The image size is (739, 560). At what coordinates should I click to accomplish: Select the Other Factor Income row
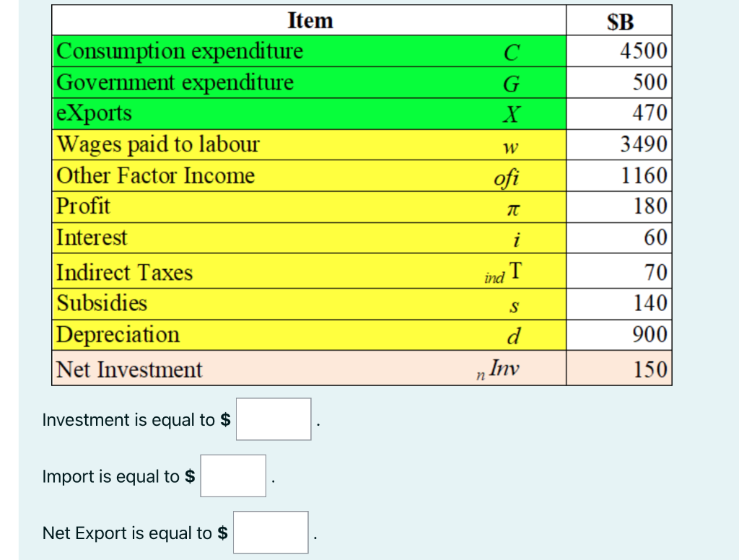[217, 175]
